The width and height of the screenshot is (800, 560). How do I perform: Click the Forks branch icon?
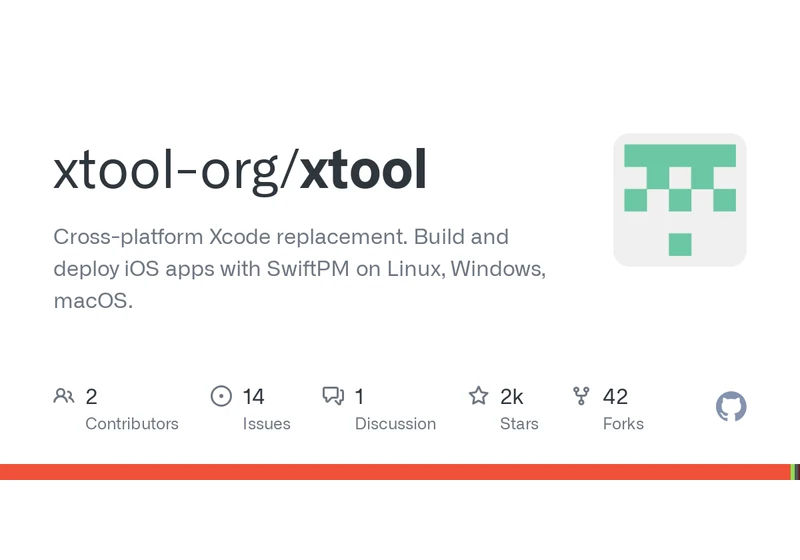coord(581,396)
